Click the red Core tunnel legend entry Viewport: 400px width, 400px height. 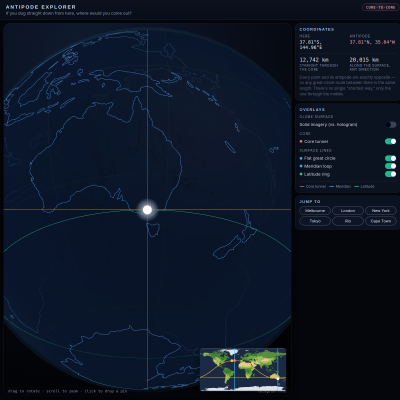(x=313, y=187)
